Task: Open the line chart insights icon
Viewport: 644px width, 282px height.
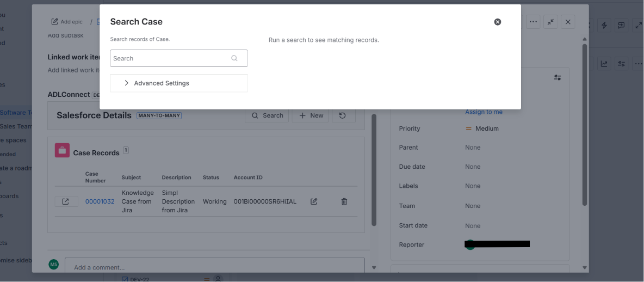Action: pos(604,64)
